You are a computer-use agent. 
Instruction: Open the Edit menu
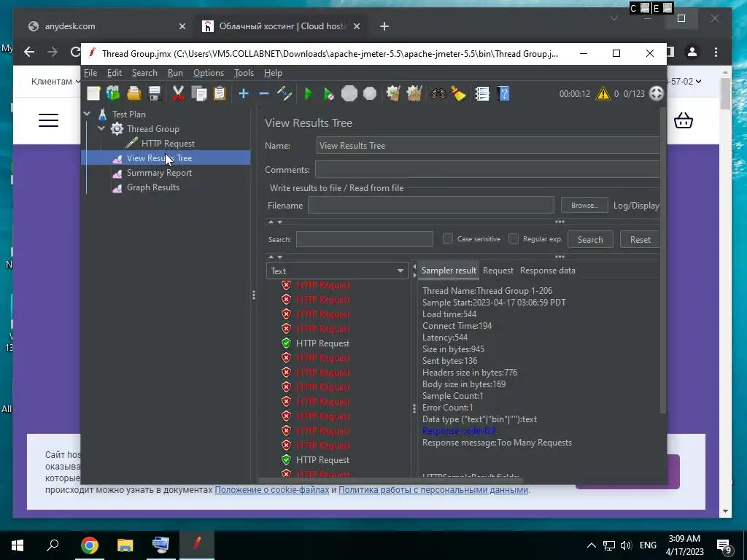coord(115,73)
